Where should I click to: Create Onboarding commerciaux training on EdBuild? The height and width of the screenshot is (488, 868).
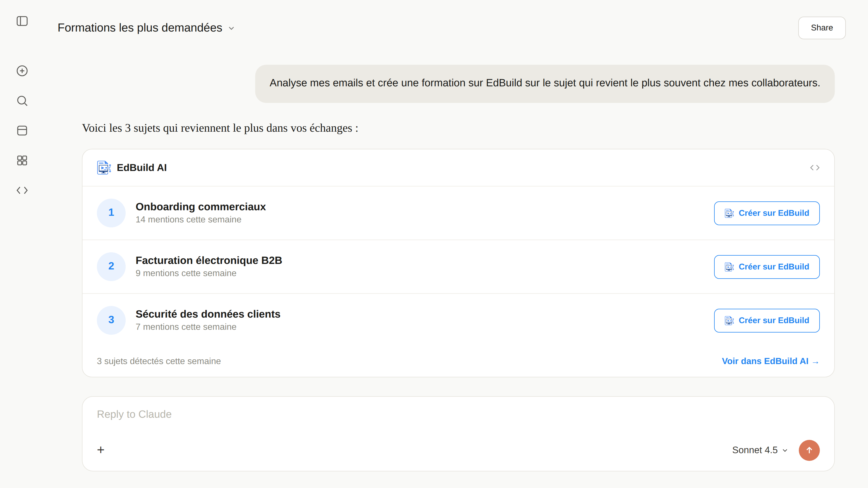pyautogui.click(x=767, y=213)
